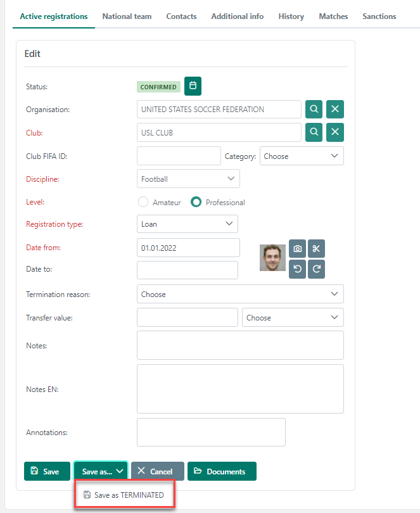This screenshot has height=513, width=420.
Task: Click the calendar icon next to CONFIRMED status
Action: pyautogui.click(x=193, y=85)
